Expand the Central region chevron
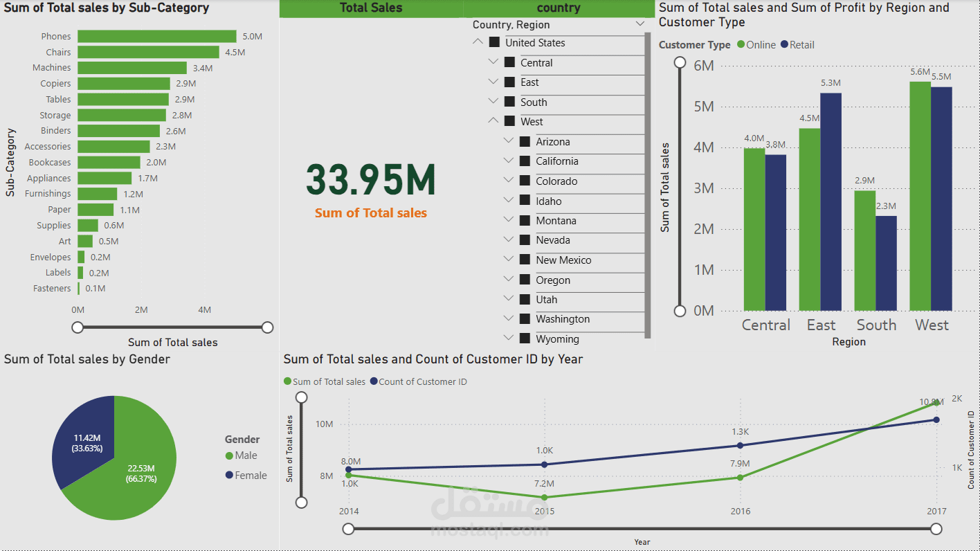The image size is (980, 551). (x=493, y=61)
